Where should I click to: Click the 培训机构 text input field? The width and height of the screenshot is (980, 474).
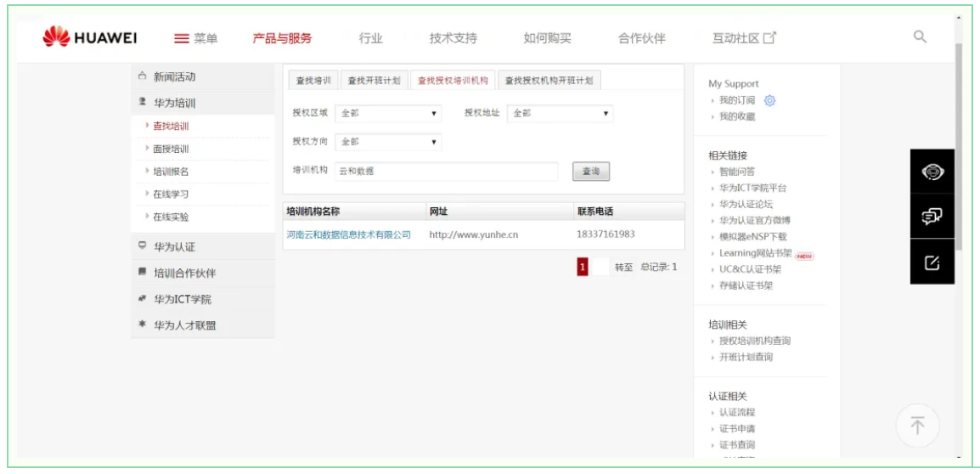click(x=446, y=172)
